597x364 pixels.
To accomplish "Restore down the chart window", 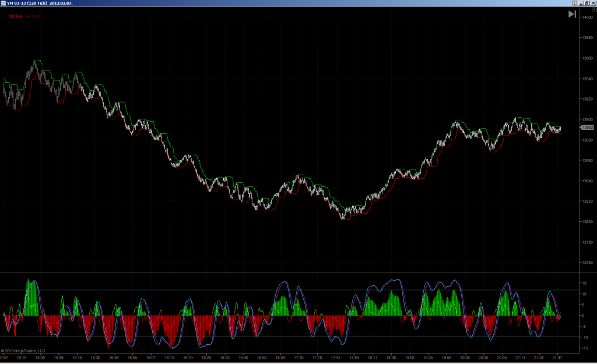I will pos(587,3).
